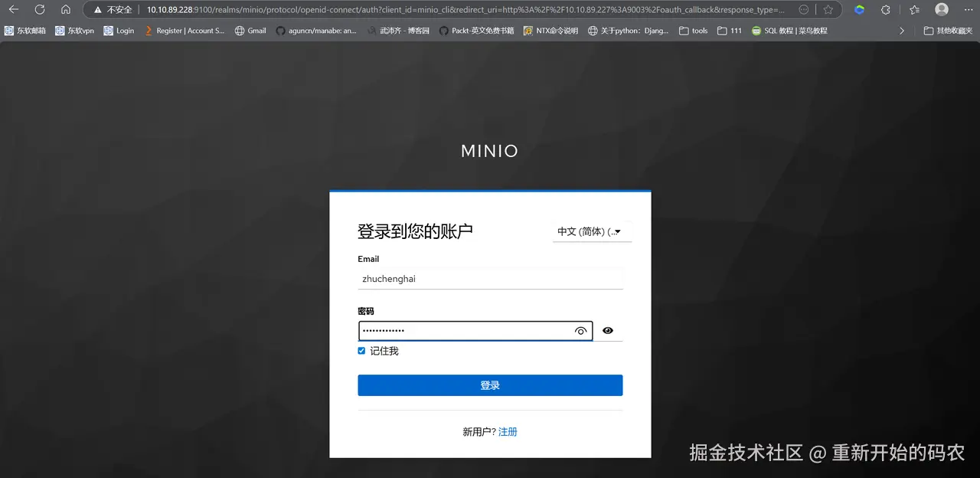The image size is (980, 478).
Task: Open the Login bookmark
Action: click(119, 31)
